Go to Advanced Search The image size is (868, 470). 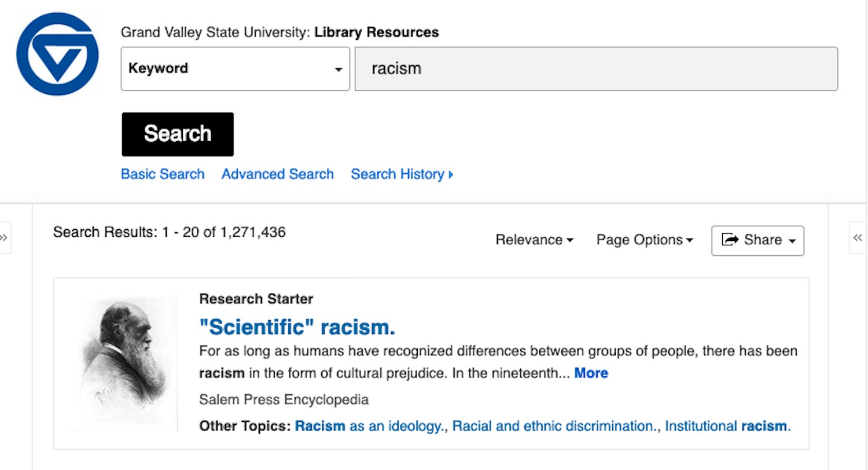(x=278, y=174)
